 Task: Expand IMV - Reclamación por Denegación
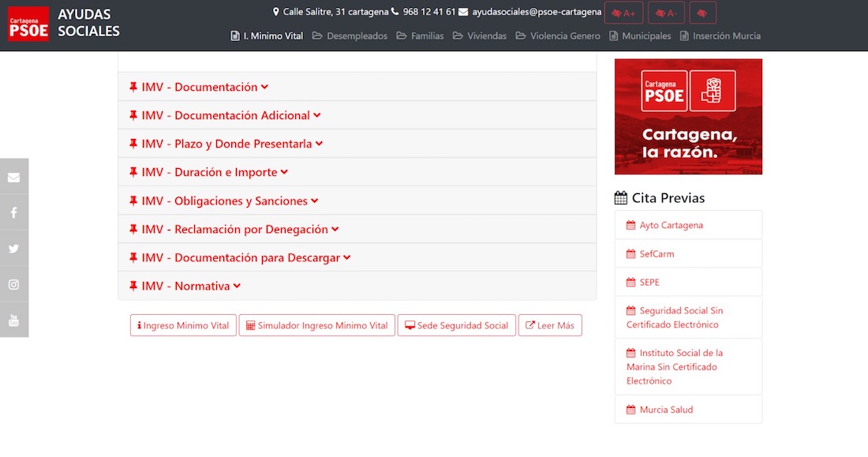(234, 229)
